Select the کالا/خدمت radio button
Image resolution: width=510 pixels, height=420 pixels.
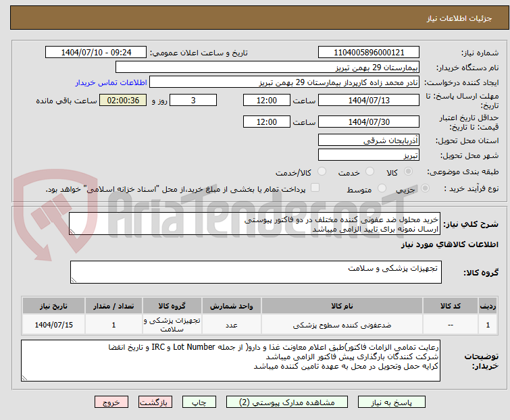[322, 172]
